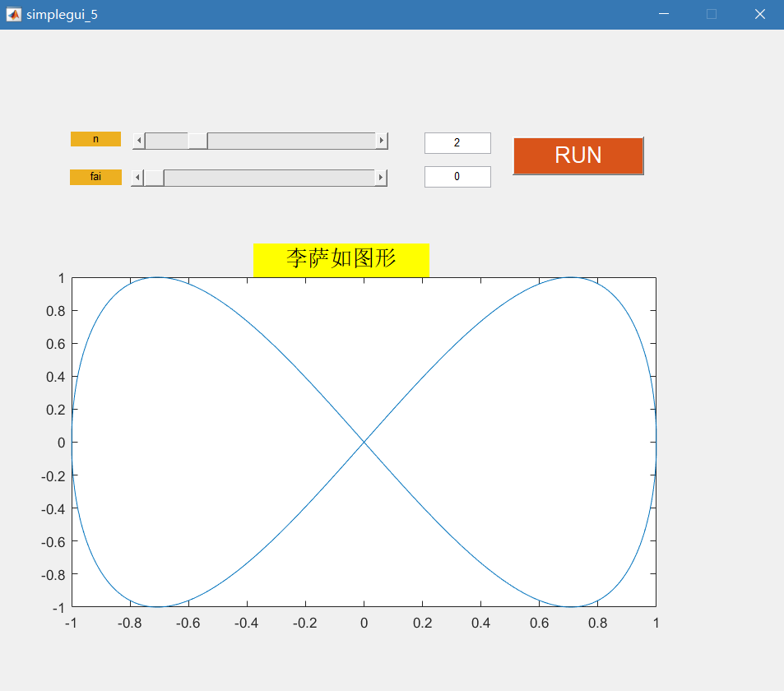
Task: Click the fai slider thumb
Action: point(154,178)
